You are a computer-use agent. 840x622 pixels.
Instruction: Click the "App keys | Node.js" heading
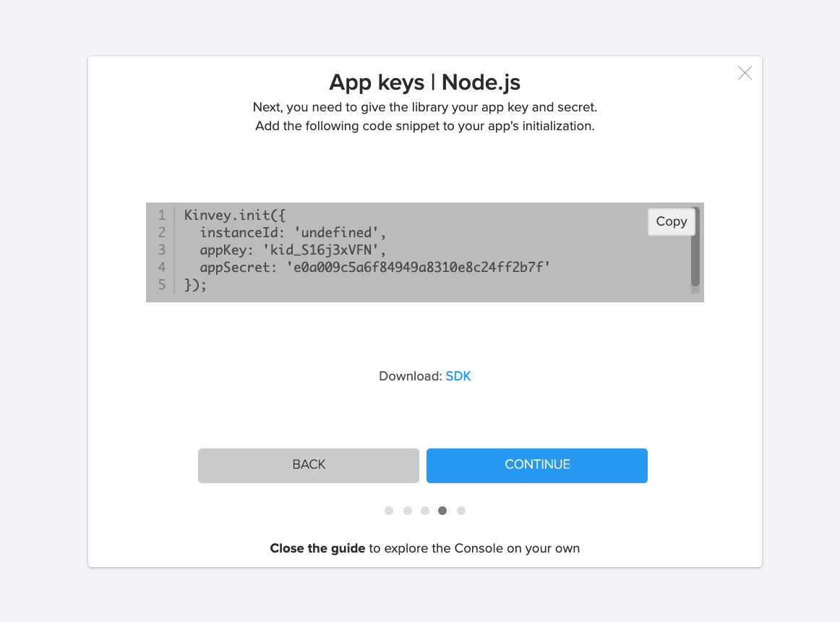click(424, 82)
